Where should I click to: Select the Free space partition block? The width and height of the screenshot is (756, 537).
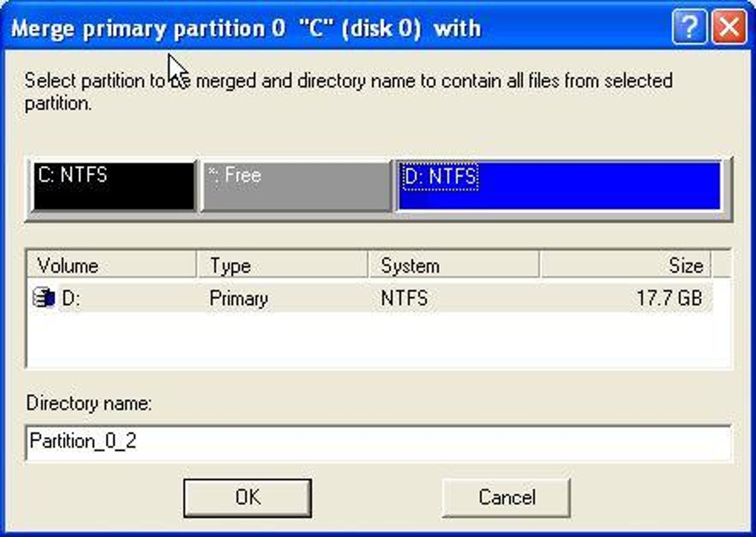(x=295, y=187)
